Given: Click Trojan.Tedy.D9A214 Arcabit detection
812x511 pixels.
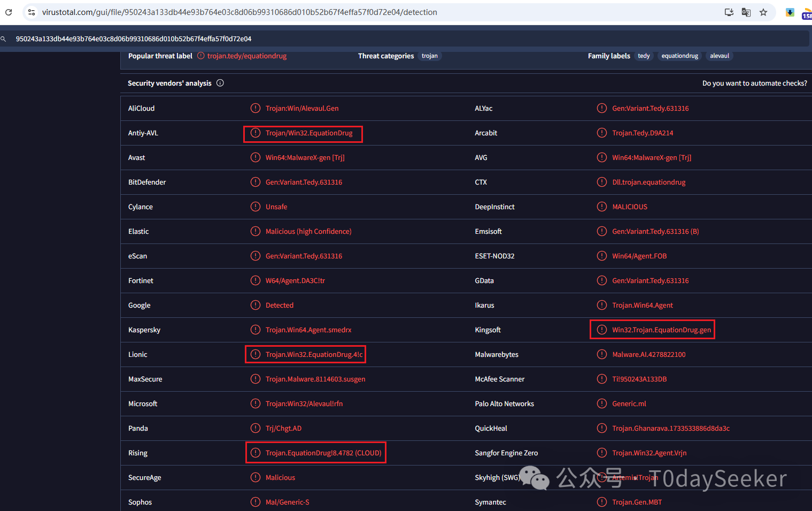Looking at the screenshot, I should click(643, 133).
